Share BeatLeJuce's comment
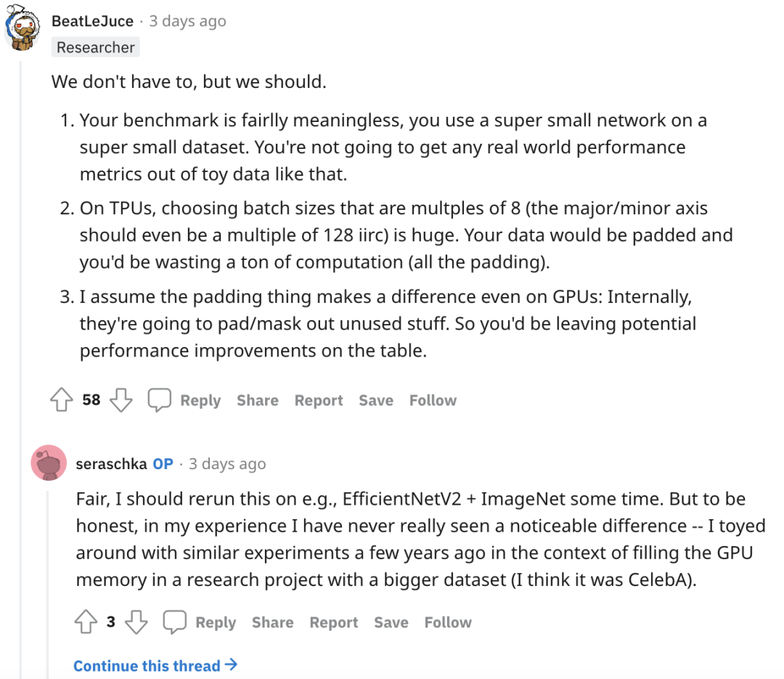 pyautogui.click(x=258, y=400)
